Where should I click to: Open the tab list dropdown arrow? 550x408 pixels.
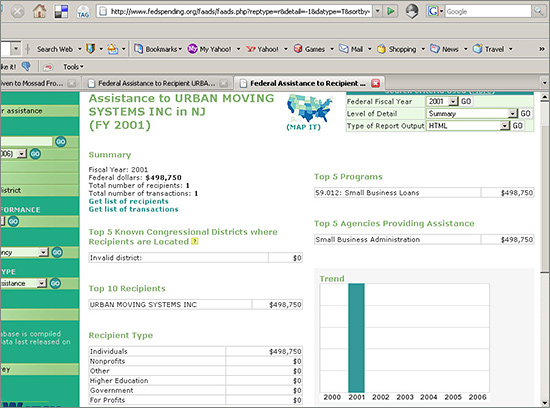coord(544,83)
